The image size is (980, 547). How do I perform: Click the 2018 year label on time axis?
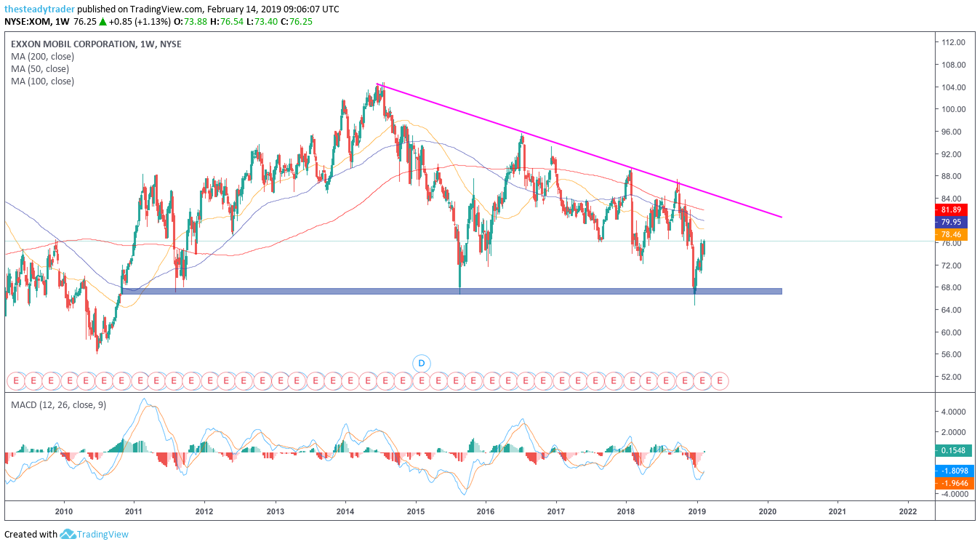pos(627,511)
